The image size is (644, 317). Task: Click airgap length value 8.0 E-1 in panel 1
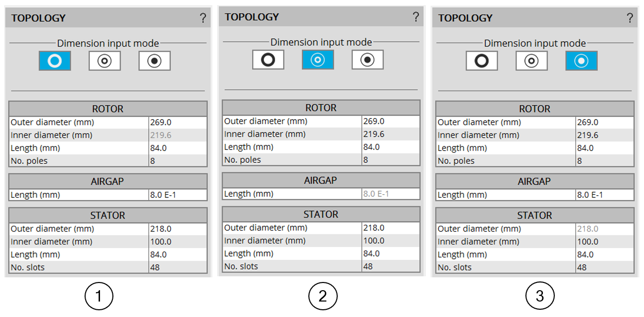(x=177, y=195)
